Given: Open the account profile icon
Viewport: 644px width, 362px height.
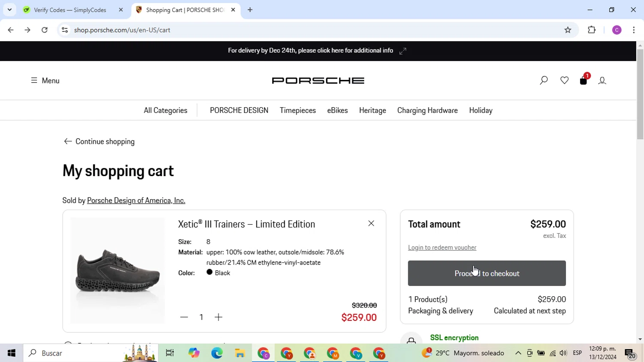Looking at the screenshot, I should click(602, 80).
